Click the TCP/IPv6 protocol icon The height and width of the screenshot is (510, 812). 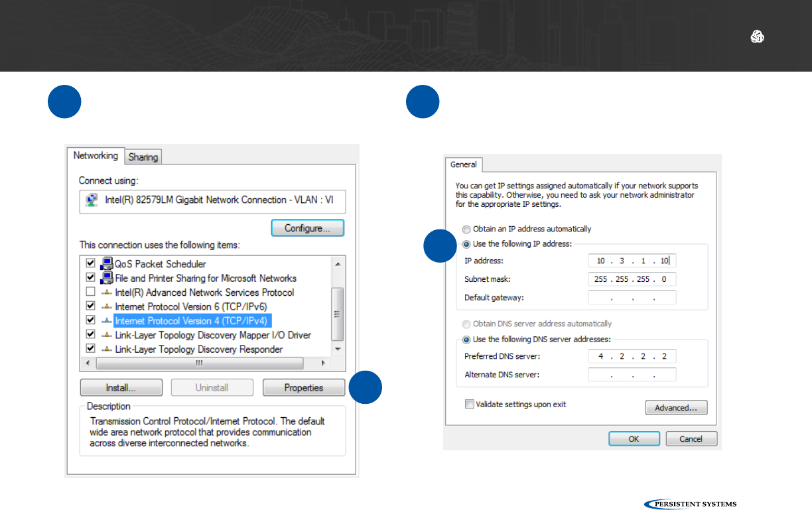coord(107,306)
